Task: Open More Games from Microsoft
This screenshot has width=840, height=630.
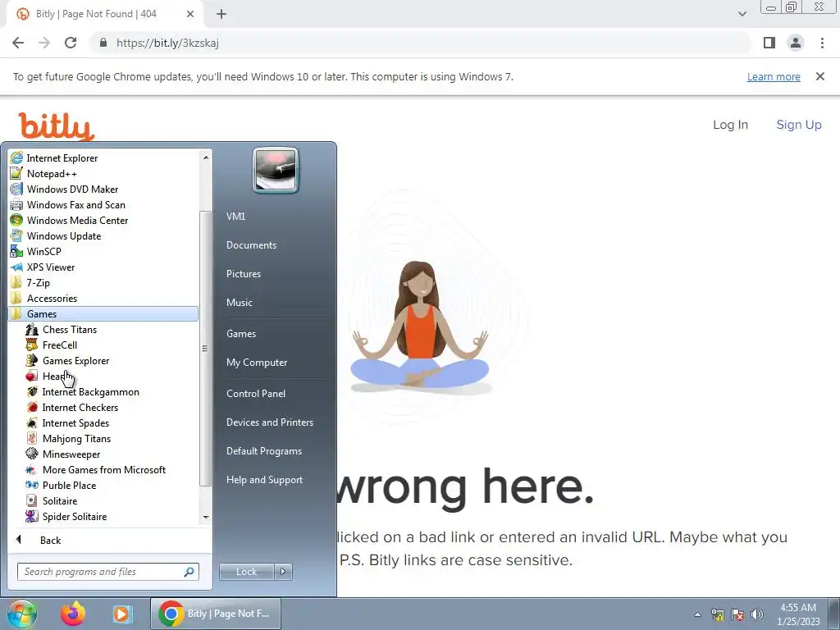Action: coord(104,469)
